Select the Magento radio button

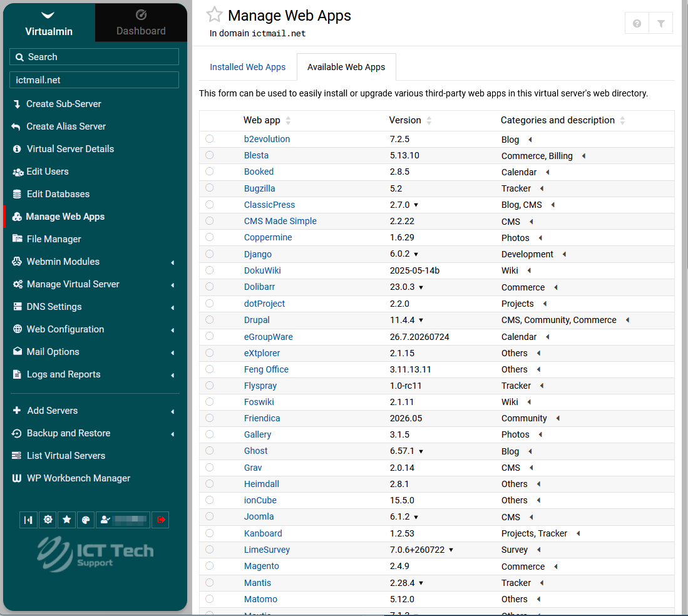point(210,565)
